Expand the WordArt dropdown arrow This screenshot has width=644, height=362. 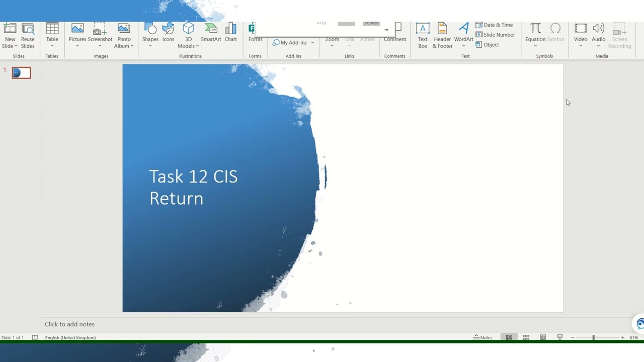coord(463,46)
